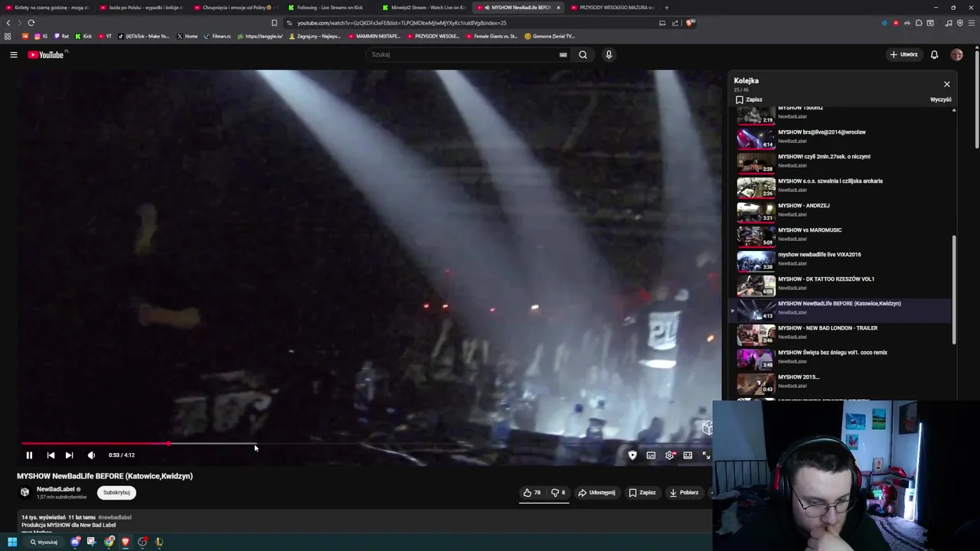Image resolution: width=980 pixels, height=551 pixels.
Task: Share video with Udostępnij button
Action: [x=597, y=493]
